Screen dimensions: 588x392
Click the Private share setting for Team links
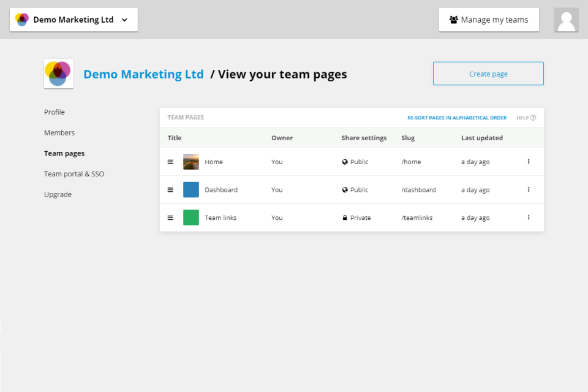(x=356, y=217)
